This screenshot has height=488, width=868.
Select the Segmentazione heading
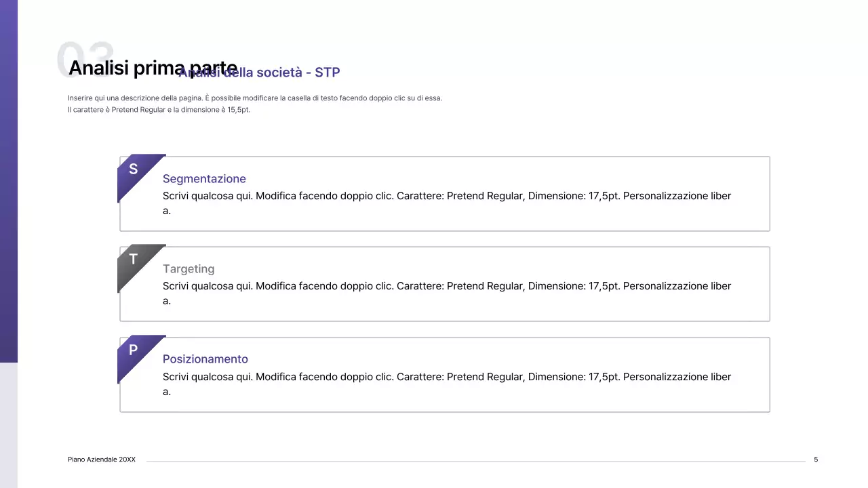[x=204, y=179]
